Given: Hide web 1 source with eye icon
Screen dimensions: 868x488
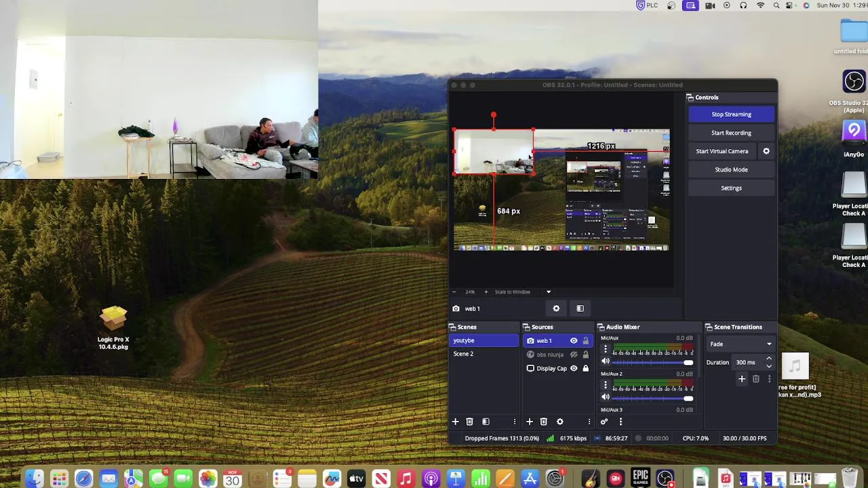Looking at the screenshot, I should tap(574, 341).
